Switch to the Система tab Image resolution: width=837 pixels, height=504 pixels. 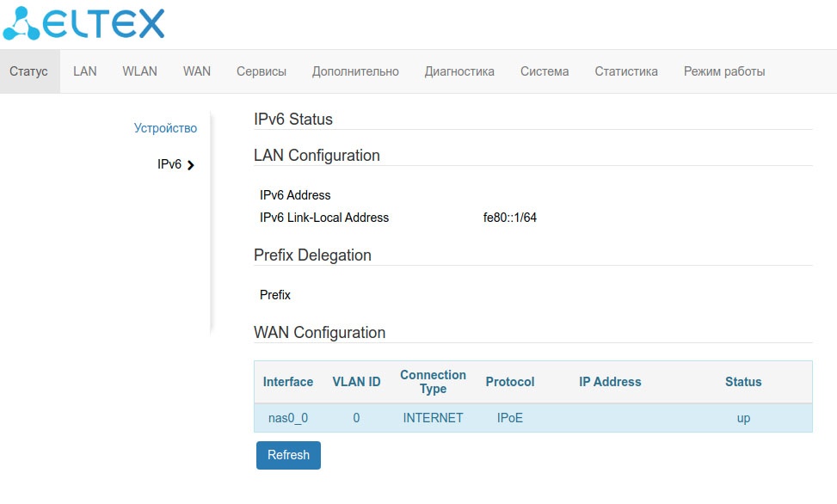click(545, 71)
